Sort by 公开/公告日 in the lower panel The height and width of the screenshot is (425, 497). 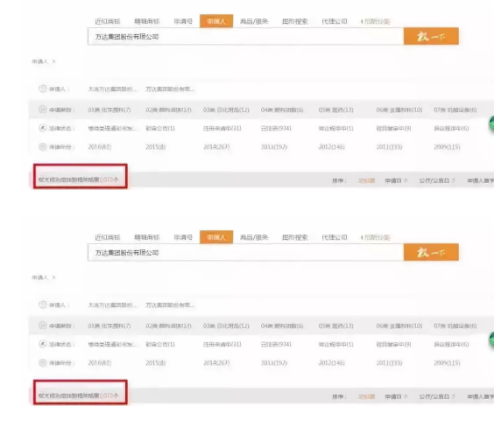tap(437, 397)
